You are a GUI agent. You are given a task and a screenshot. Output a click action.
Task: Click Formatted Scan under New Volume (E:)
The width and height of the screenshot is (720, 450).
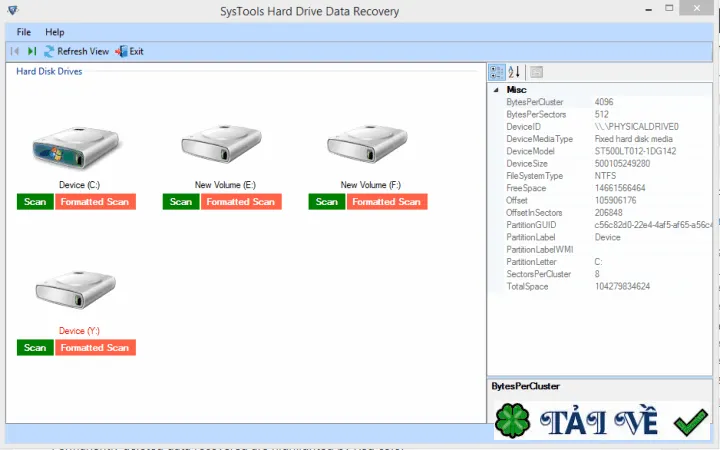[x=241, y=202]
